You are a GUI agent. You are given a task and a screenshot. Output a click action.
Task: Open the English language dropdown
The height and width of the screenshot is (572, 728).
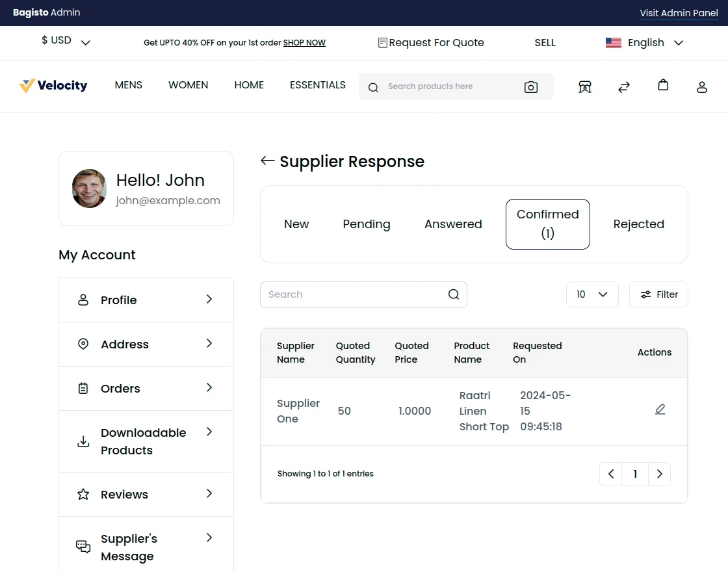click(644, 43)
